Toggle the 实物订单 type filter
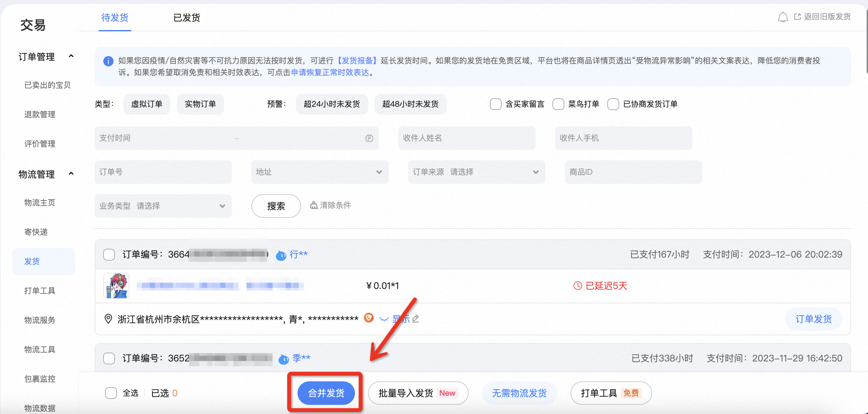 click(200, 104)
